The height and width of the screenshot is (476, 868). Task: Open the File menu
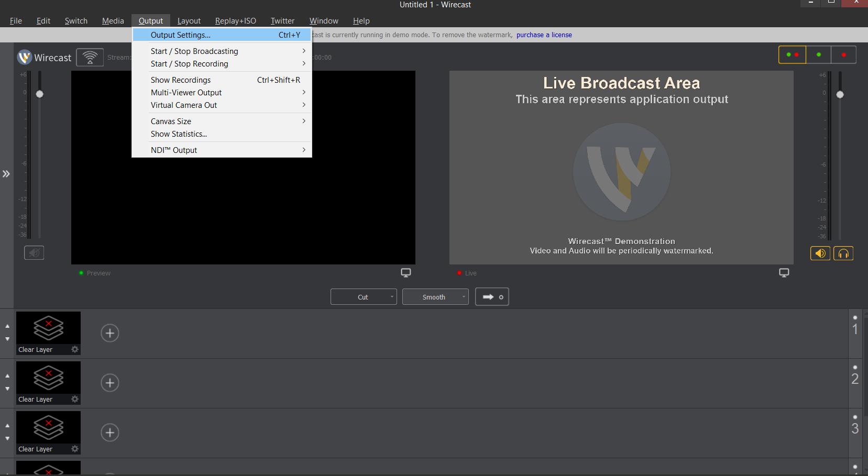(16, 21)
